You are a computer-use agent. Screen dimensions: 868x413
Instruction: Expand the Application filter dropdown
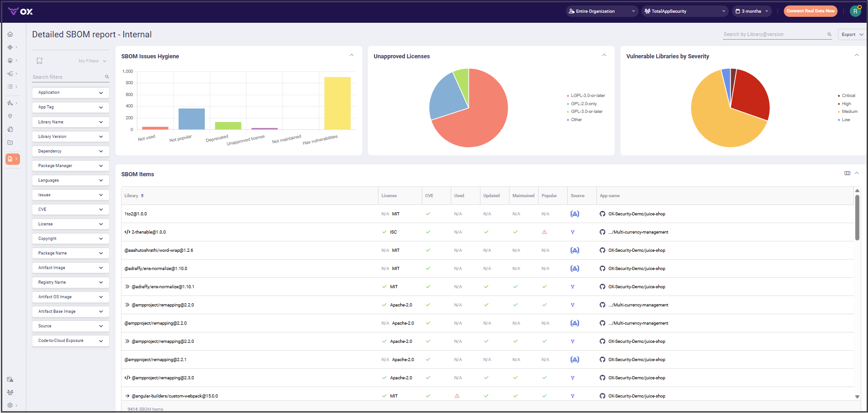coord(71,92)
